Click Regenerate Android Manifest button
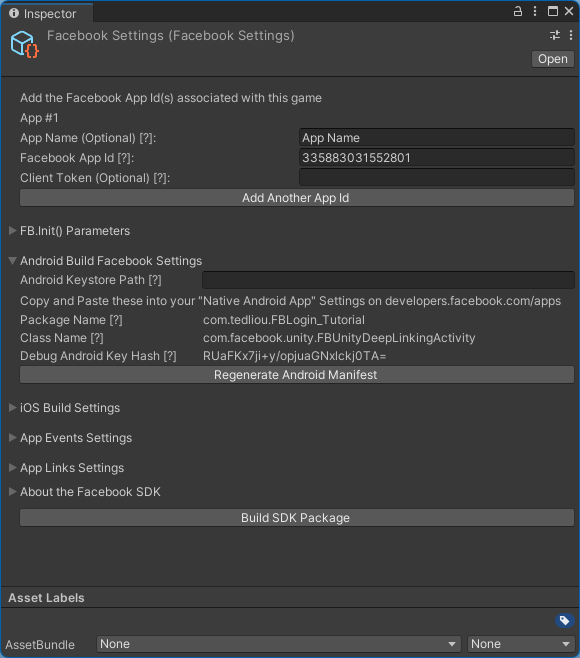This screenshot has width=580, height=658. 297,375
